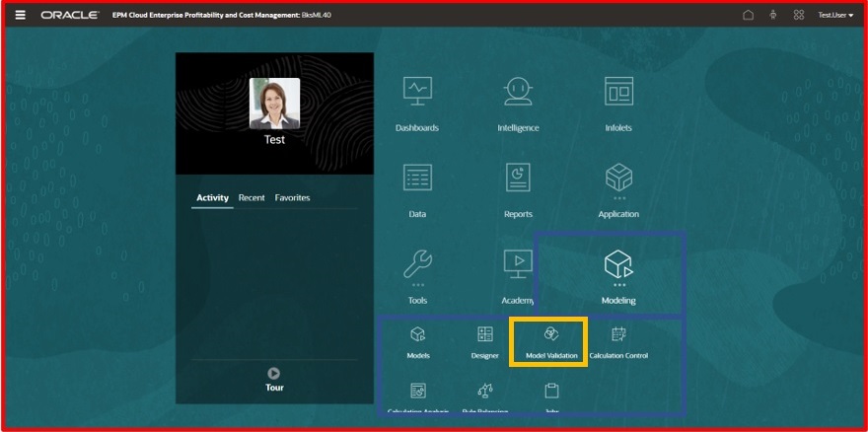Click the user profile photo
Screen dimensions: 868x432
click(x=274, y=103)
